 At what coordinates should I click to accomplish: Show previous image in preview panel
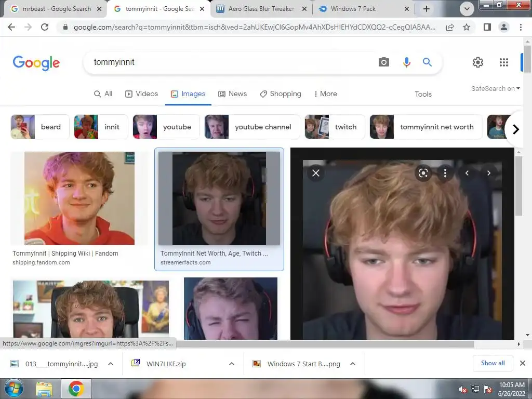pos(467,173)
